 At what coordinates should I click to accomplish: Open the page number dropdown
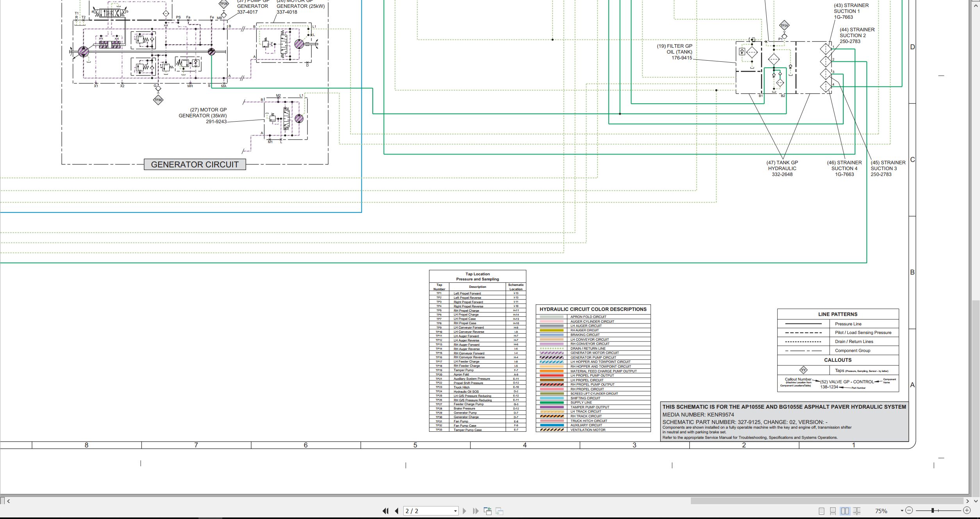[x=455, y=511]
